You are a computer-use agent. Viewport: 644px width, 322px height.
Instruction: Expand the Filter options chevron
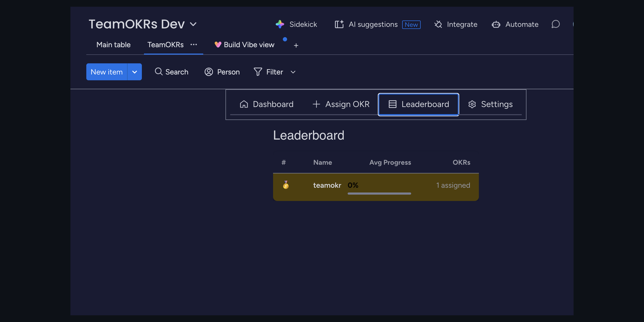pos(293,72)
